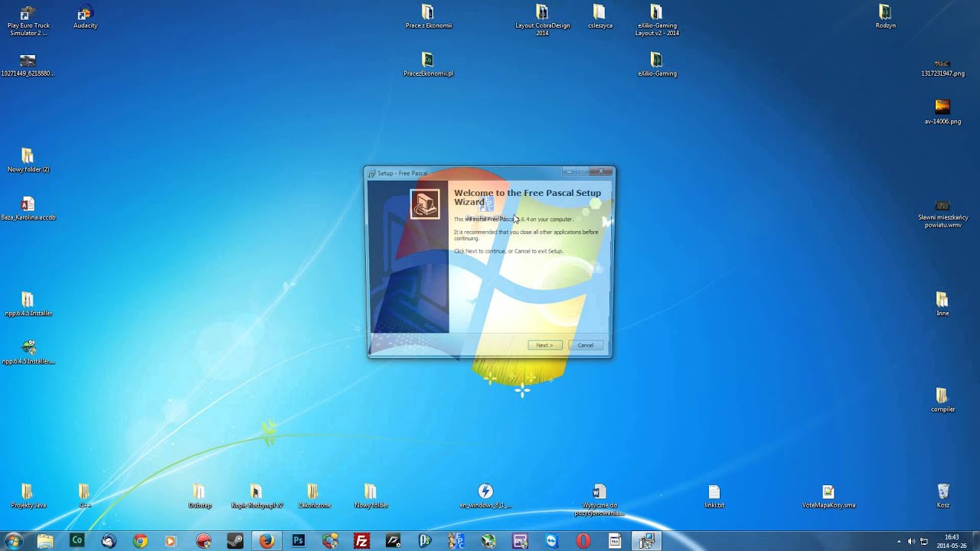Select the Inne folder on desktop
The image size is (980, 551).
click(942, 305)
